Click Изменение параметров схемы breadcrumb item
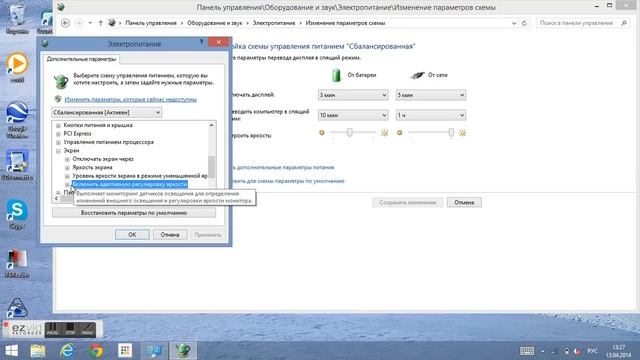Screen dimensions: 640x360 [345, 23]
